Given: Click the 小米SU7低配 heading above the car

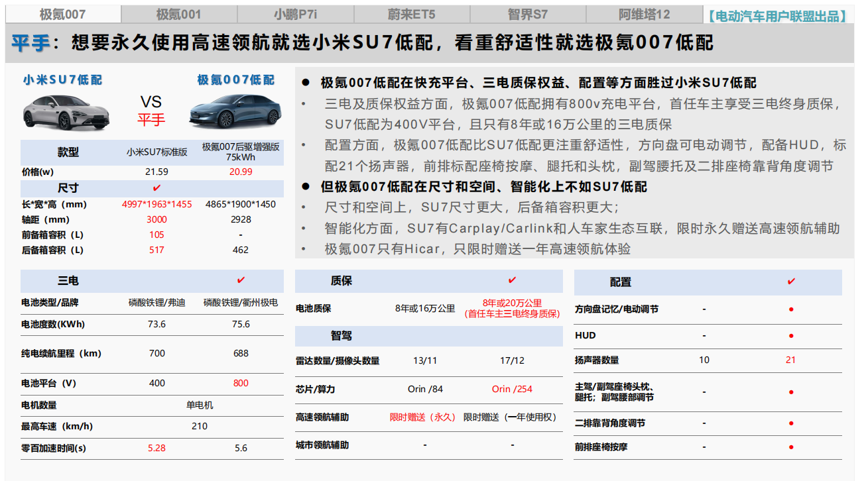Looking at the screenshot, I should (63, 80).
